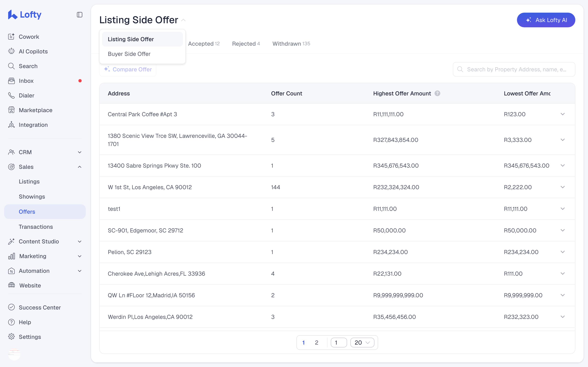Click the Highest Offer Amount help icon
This screenshot has height=367, width=588.
pos(437,93)
